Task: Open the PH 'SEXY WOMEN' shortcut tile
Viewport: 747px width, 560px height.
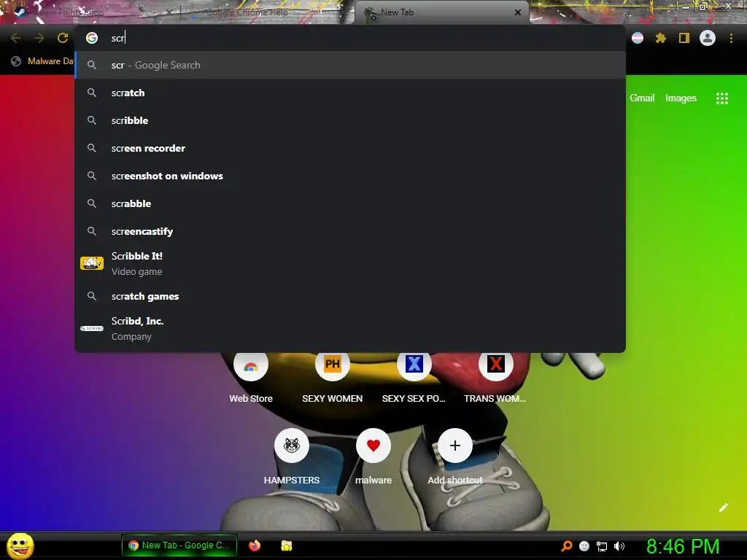Action: [x=333, y=377]
